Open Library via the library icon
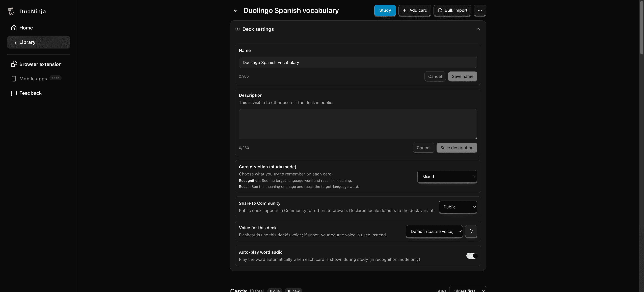Image resolution: width=644 pixels, height=292 pixels. (x=14, y=42)
